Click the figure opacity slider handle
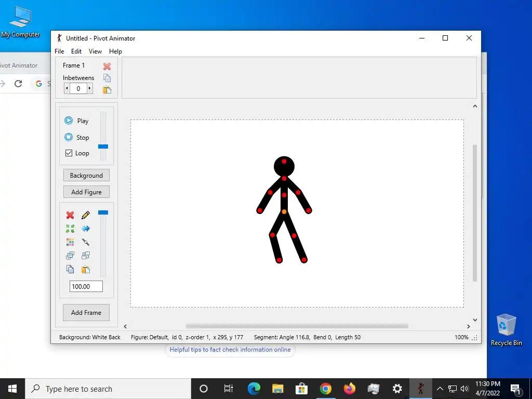The height and width of the screenshot is (399, 532). coord(103,212)
